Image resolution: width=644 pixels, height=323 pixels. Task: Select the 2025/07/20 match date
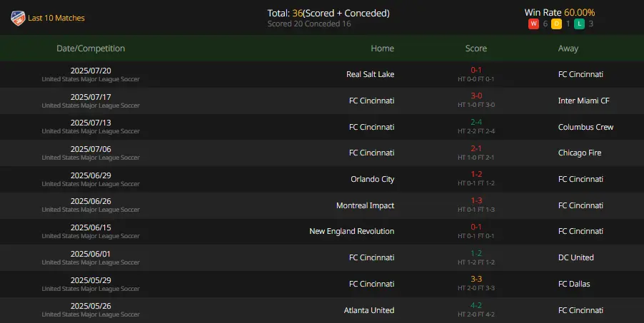[91, 71]
